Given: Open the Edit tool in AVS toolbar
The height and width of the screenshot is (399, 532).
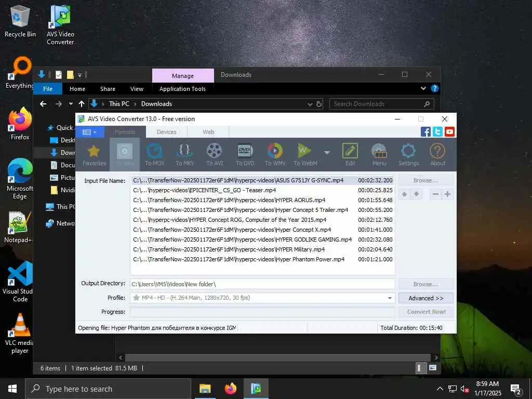Looking at the screenshot, I should (x=350, y=154).
